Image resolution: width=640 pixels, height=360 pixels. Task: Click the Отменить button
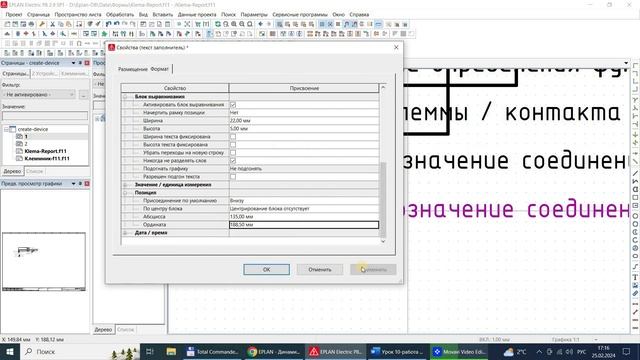pos(320,269)
